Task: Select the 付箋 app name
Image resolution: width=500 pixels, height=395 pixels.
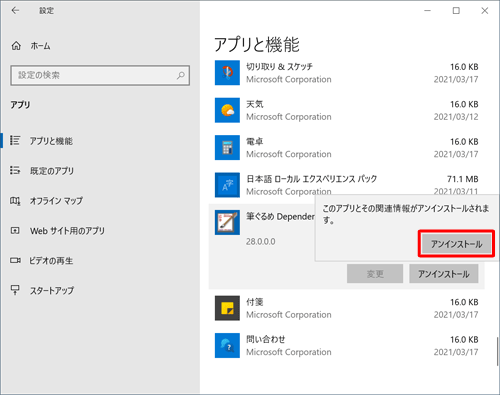Action: tap(255, 302)
